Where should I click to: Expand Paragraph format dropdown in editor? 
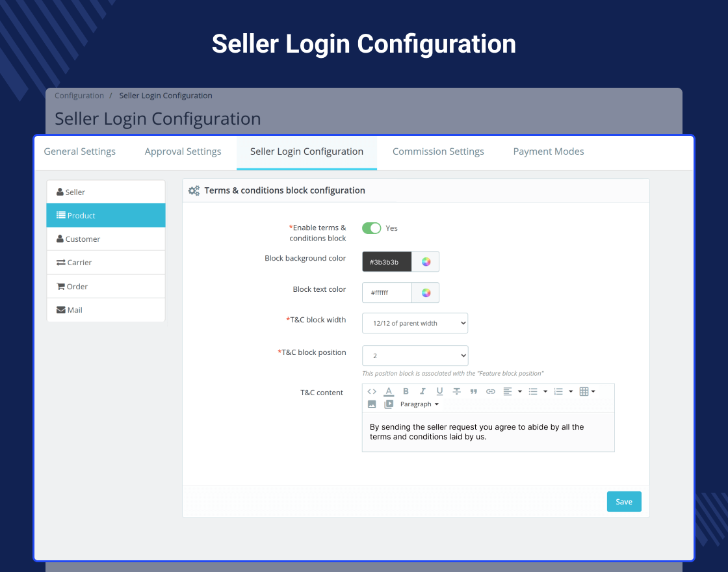(x=419, y=404)
